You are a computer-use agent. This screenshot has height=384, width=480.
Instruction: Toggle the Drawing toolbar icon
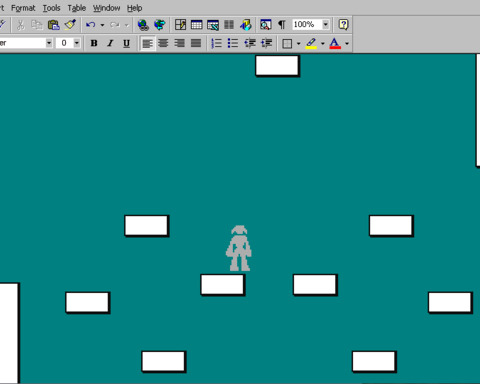coord(245,25)
